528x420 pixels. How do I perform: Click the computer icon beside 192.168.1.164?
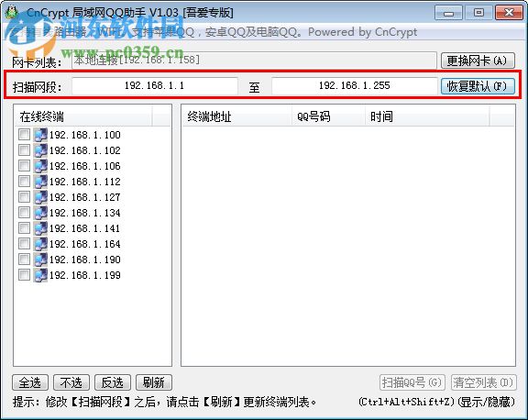(x=40, y=244)
